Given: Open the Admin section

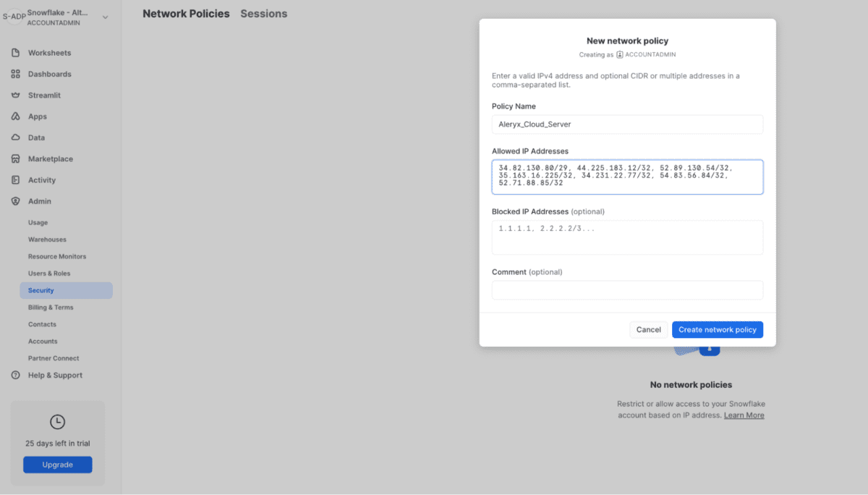Looking at the screenshot, I should coord(41,200).
